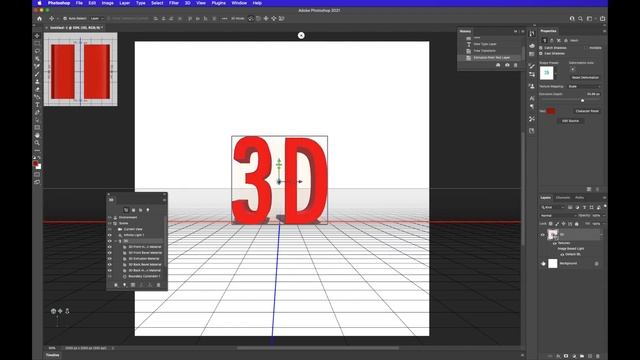The image size is (640, 360).
Task: Click the Character Panel button
Action: tap(587, 111)
